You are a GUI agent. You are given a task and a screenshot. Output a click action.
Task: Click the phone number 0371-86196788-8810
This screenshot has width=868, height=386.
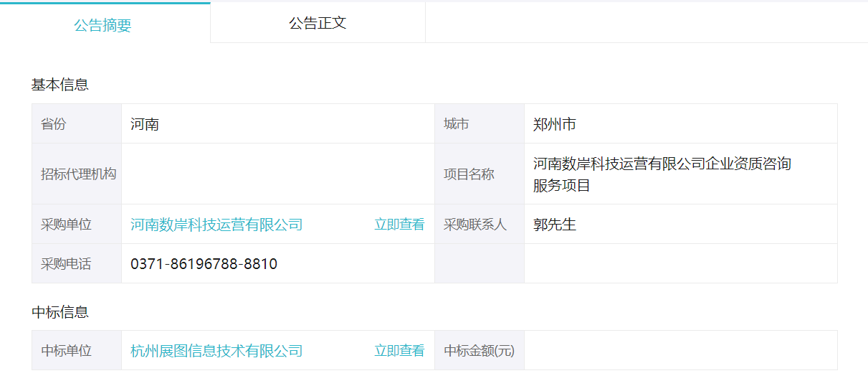click(204, 264)
